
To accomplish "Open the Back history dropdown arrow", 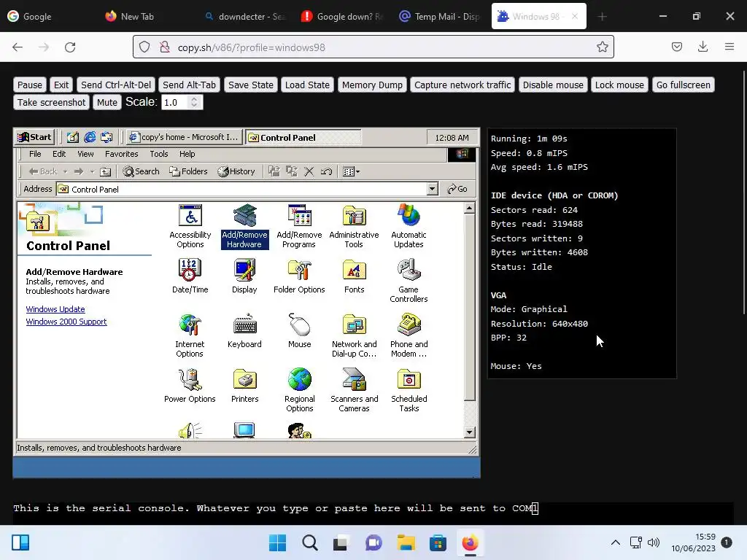I will 65,171.
